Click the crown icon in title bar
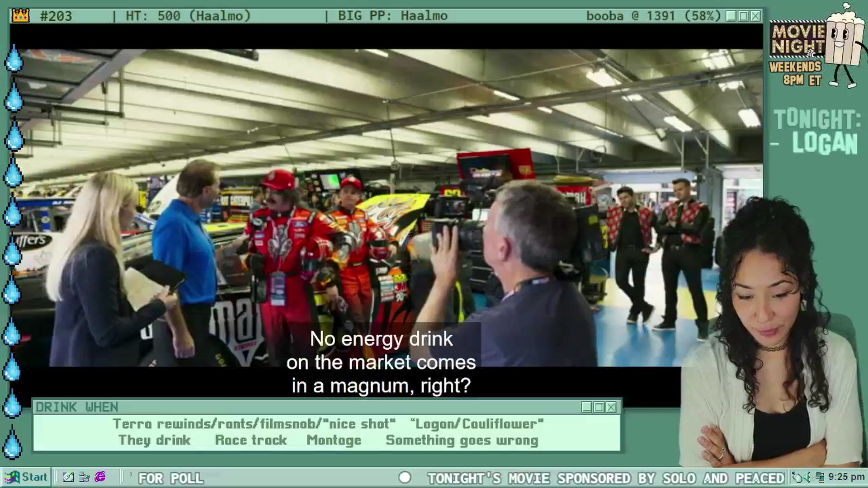 pos(21,16)
